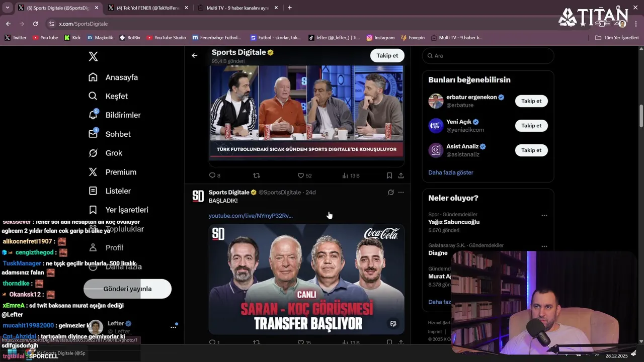Open the Maçkolik bookmark
Viewport: 644px width, 362px height.
tap(100, 38)
